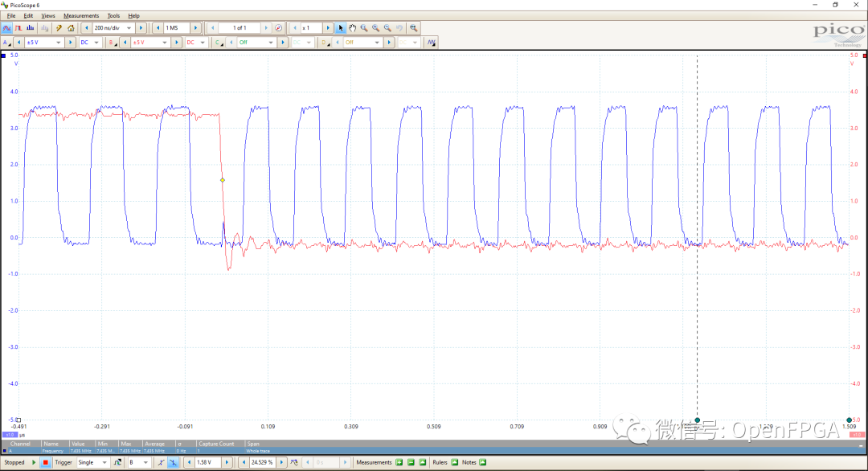The width and height of the screenshot is (868, 471).
Task: Open the Measurements menu
Action: pyautogui.click(x=80, y=15)
